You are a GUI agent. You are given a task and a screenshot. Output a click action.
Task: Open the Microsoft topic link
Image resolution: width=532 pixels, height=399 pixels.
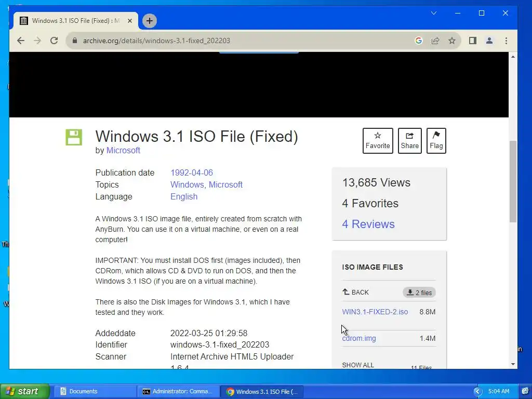click(225, 184)
